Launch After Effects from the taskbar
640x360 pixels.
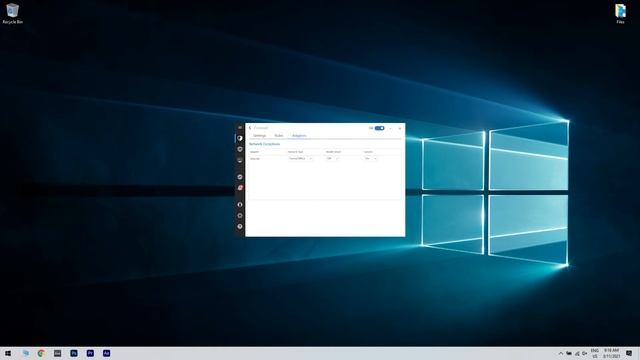[107, 353]
